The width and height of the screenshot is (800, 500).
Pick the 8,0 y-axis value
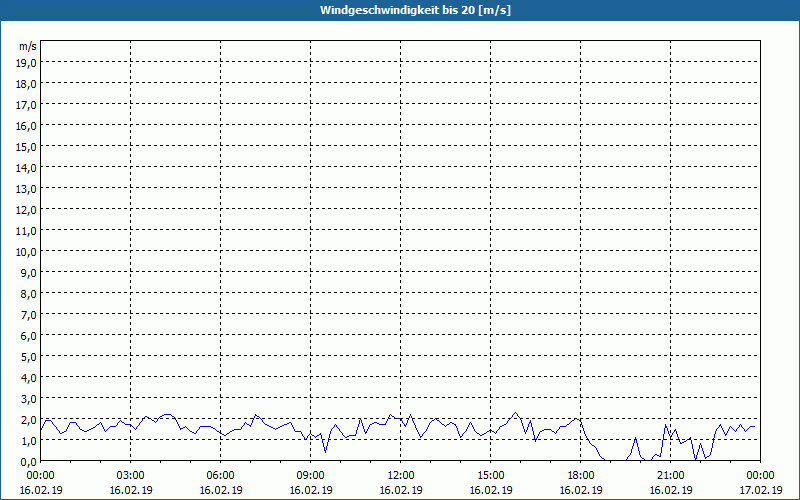28,294
